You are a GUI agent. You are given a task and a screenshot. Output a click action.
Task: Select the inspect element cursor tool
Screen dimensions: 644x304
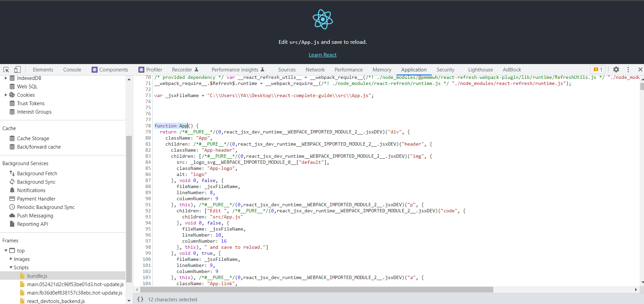point(6,69)
